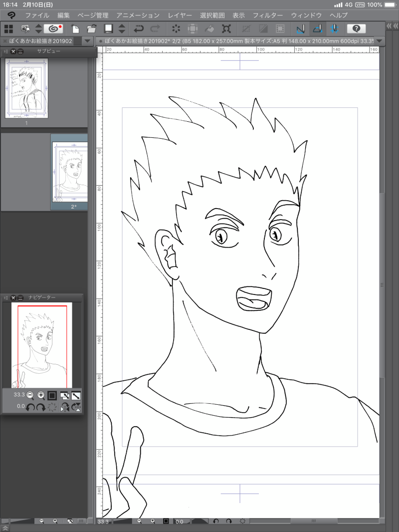Save the document with floppy icon

tap(109, 29)
